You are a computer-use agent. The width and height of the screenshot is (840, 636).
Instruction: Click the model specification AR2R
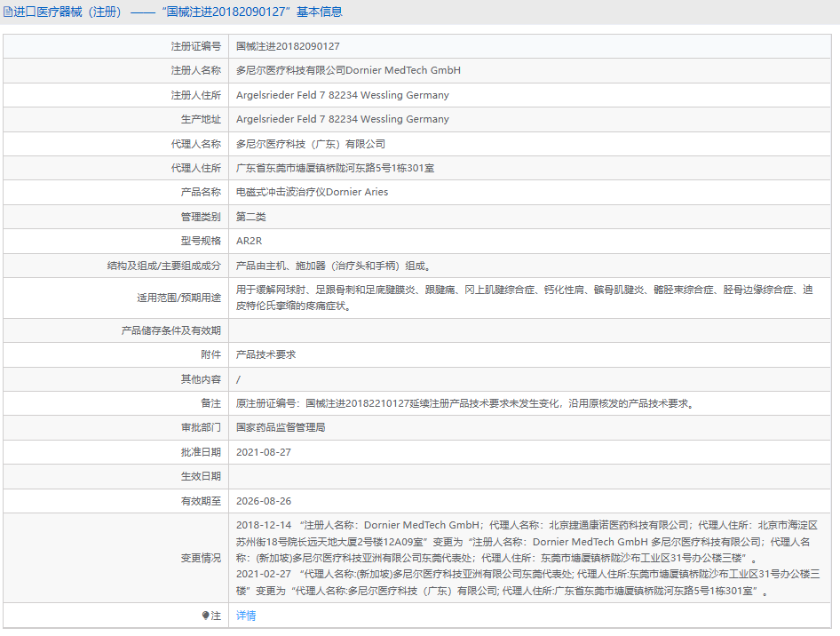pyautogui.click(x=249, y=241)
